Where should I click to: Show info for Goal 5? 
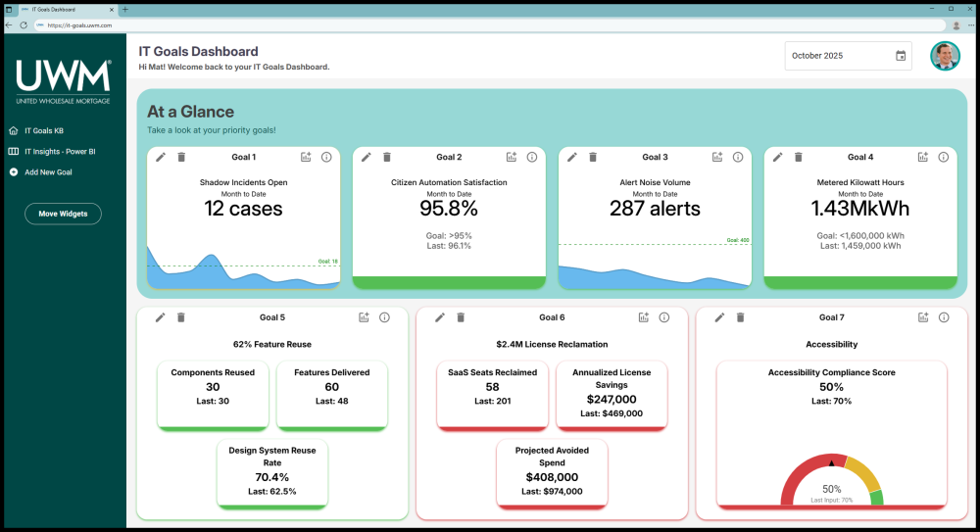pos(384,317)
